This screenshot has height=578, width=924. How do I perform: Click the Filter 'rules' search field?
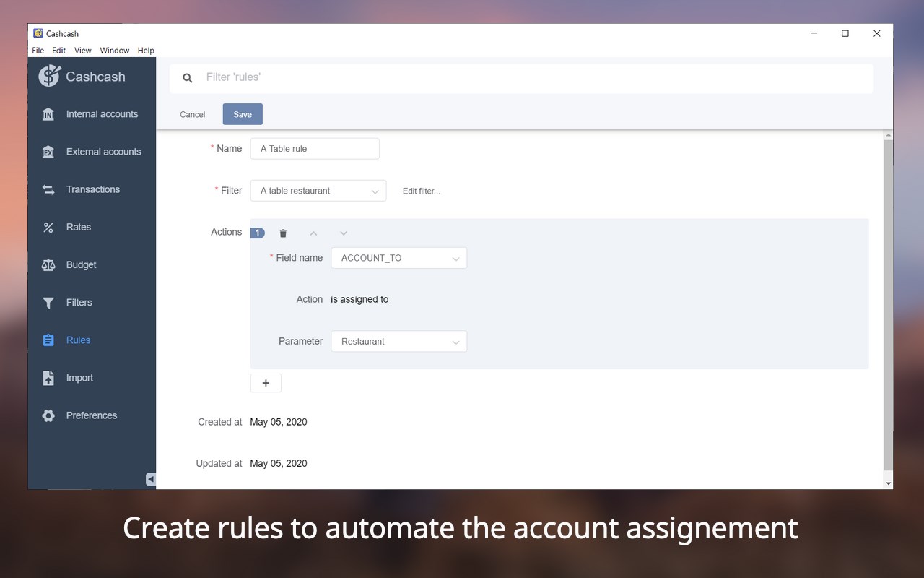(x=521, y=77)
